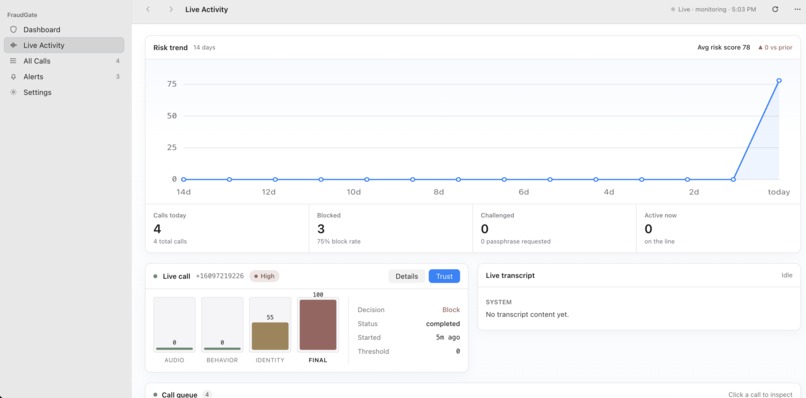Select Live Activity in the sidebar
Viewport: 806px width, 398px height.
pyautogui.click(x=64, y=45)
